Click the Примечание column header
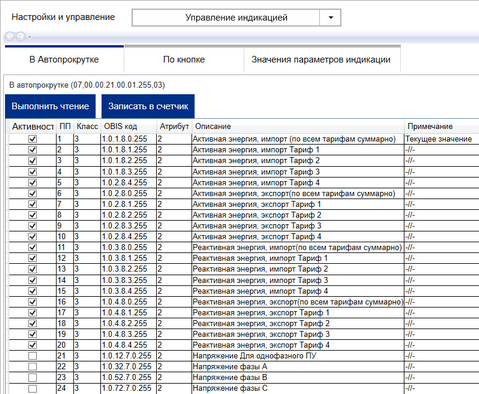This screenshot has width=479, height=394. click(x=442, y=126)
